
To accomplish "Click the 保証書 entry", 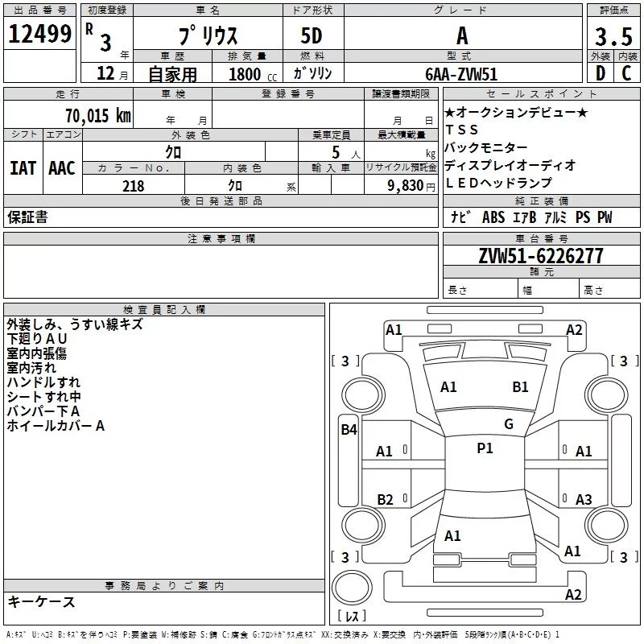I will (x=27, y=217).
